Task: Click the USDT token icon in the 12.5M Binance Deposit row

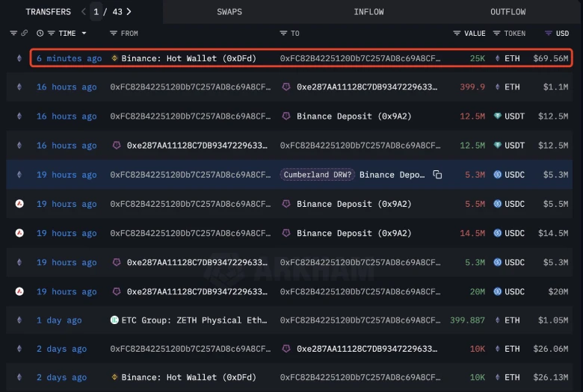Action: [499, 116]
